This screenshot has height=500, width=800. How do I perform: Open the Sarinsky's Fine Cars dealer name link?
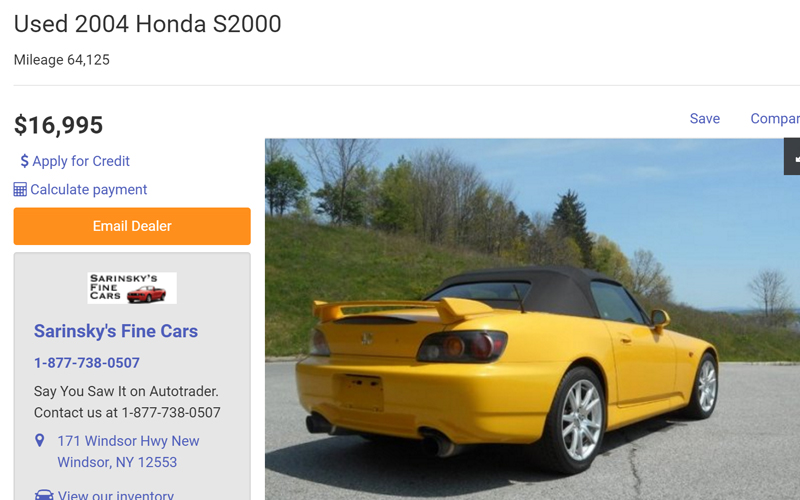pyautogui.click(x=116, y=331)
